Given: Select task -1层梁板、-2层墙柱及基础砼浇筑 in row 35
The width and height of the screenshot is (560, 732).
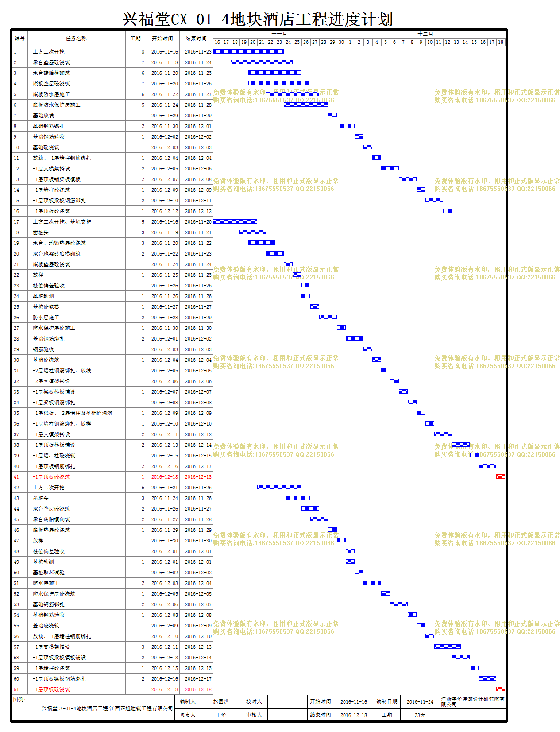Looking at the screenshot, I should [73, 413].
